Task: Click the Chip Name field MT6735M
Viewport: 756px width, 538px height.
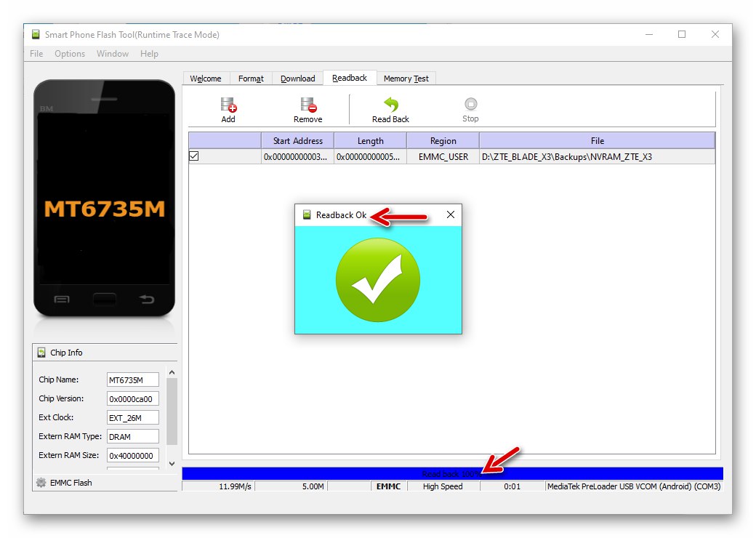Action: [132, 380]
